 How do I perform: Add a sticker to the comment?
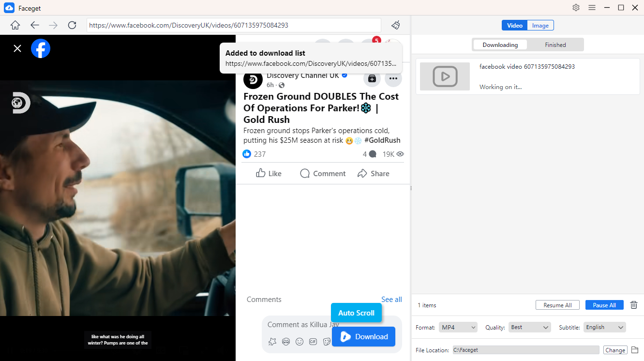tap(327, 342)
